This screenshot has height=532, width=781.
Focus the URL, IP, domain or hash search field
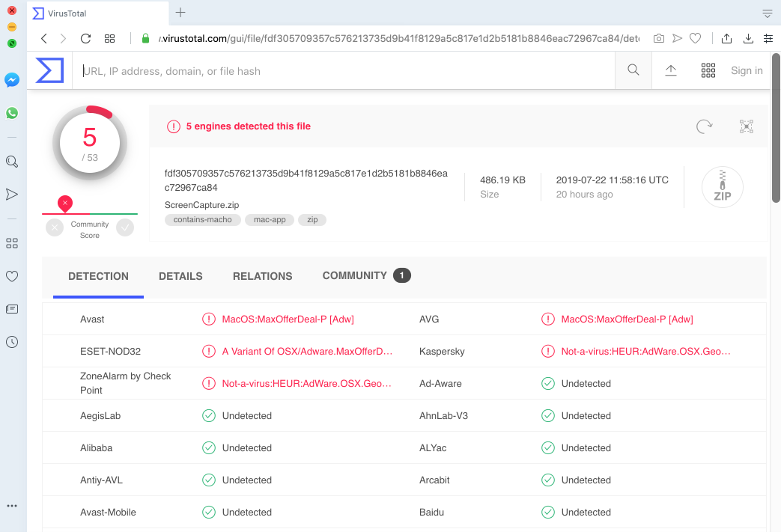tap(344, 70)
